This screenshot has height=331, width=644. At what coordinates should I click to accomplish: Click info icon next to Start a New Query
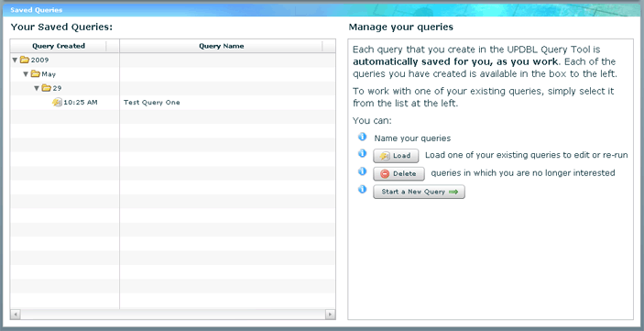click(x=362, y=190)
